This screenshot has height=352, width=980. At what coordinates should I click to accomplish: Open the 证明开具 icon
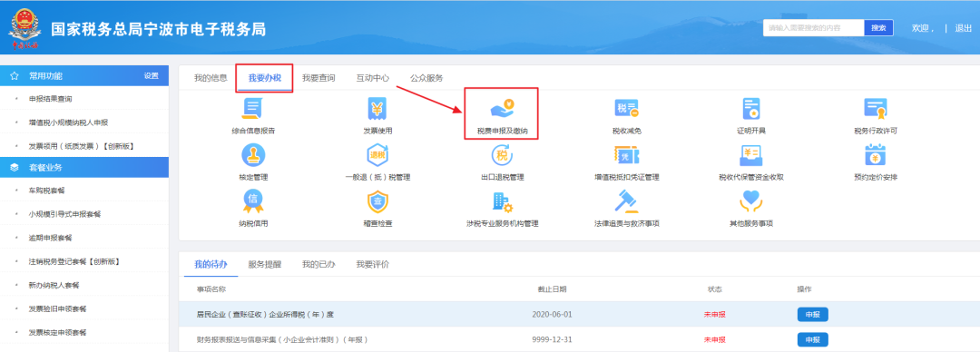(750, 110)
